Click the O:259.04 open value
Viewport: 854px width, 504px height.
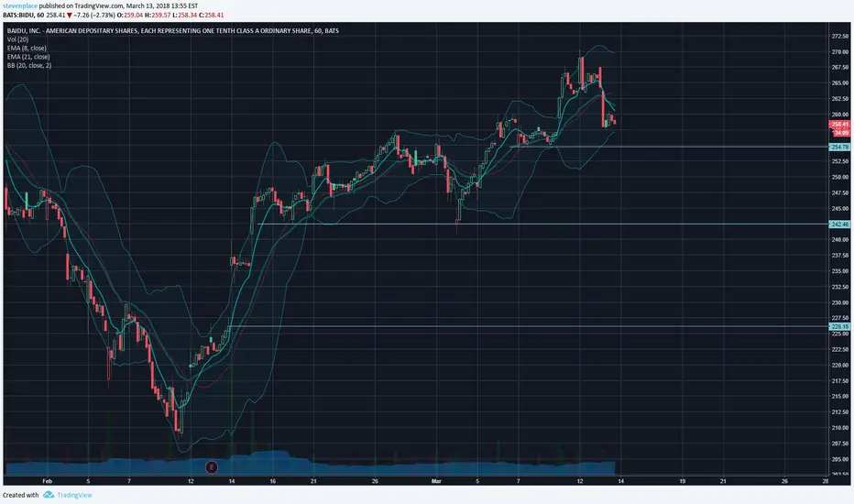click(x=130, y=15)
